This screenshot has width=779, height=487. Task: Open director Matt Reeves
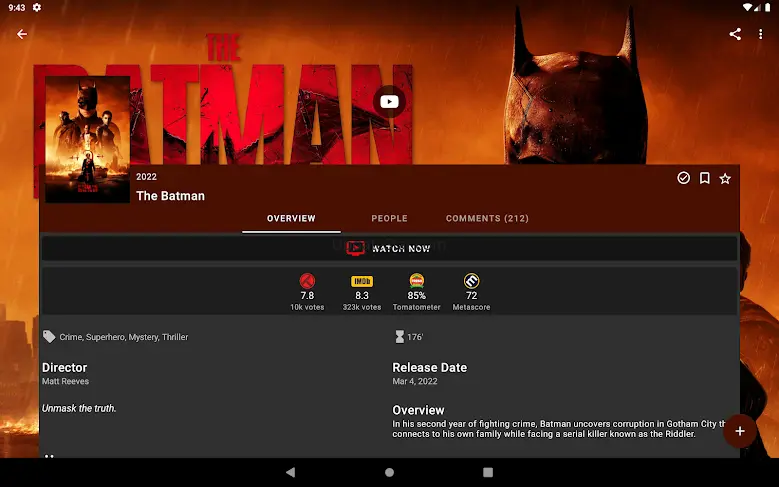pyautogui.click(x=65, y=381)
